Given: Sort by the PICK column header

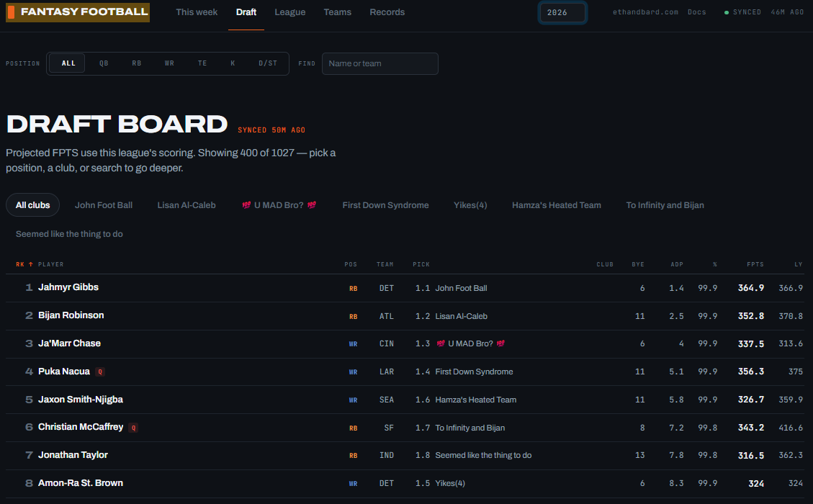Looking at the screenshot, I should tap(421, 264).
